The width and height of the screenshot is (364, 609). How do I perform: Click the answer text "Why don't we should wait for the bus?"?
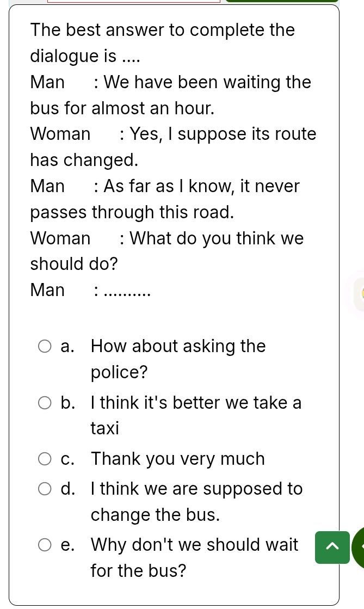pyautogui.click(x=195, y=558)
